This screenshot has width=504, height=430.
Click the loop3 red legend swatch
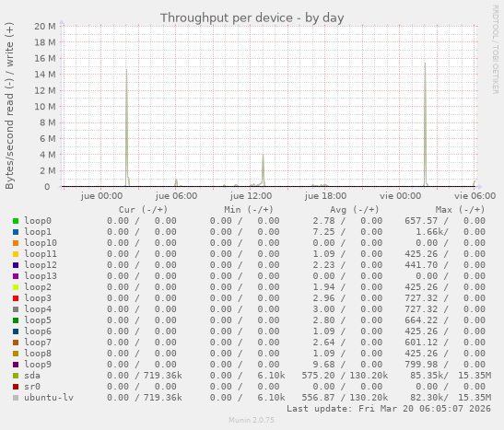tap(16, 298)
